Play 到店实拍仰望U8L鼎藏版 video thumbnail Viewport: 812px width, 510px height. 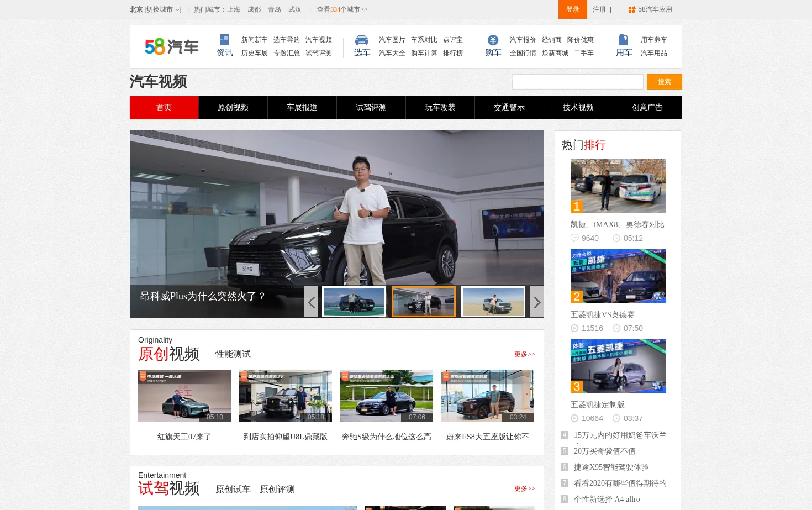286,396
